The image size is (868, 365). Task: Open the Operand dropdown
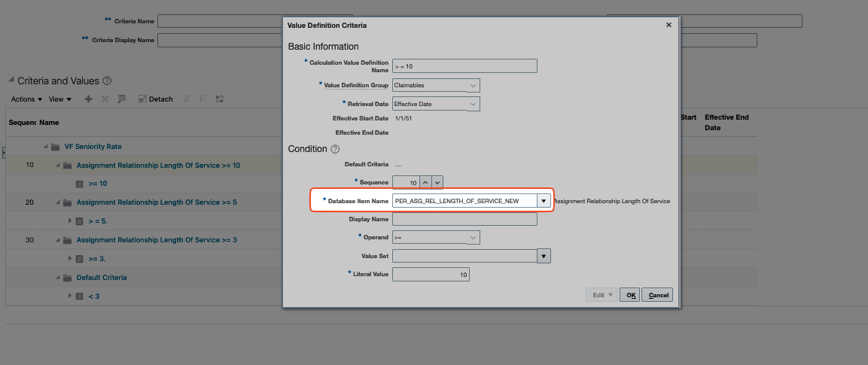[473, 238]
